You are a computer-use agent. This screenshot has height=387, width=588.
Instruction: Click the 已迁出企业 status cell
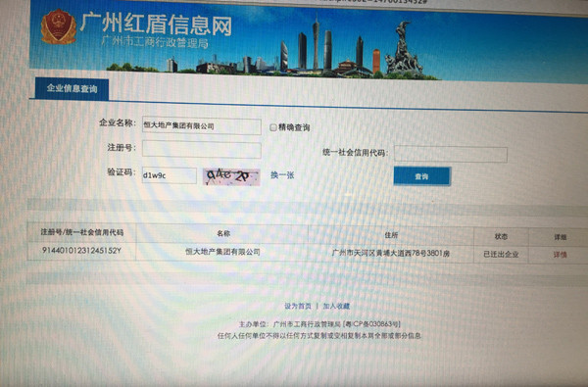tap(501, 255)
